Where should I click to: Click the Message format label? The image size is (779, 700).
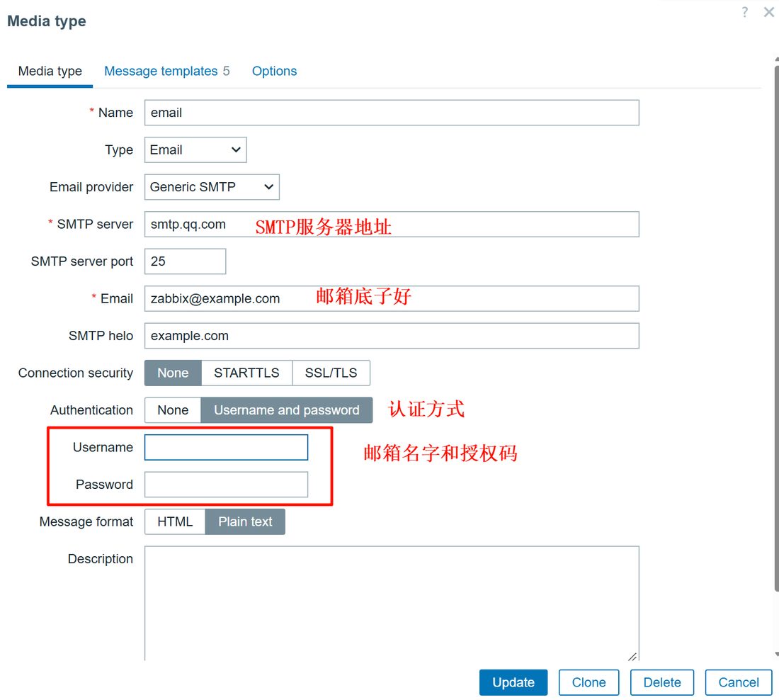(86, 521)
